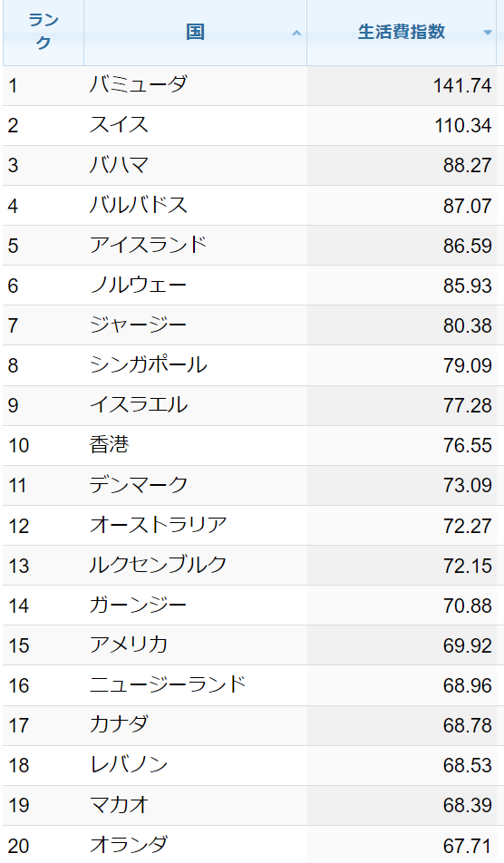Click the シンガポール entry
Screen dimensions: 504x863
click(149, 365)
